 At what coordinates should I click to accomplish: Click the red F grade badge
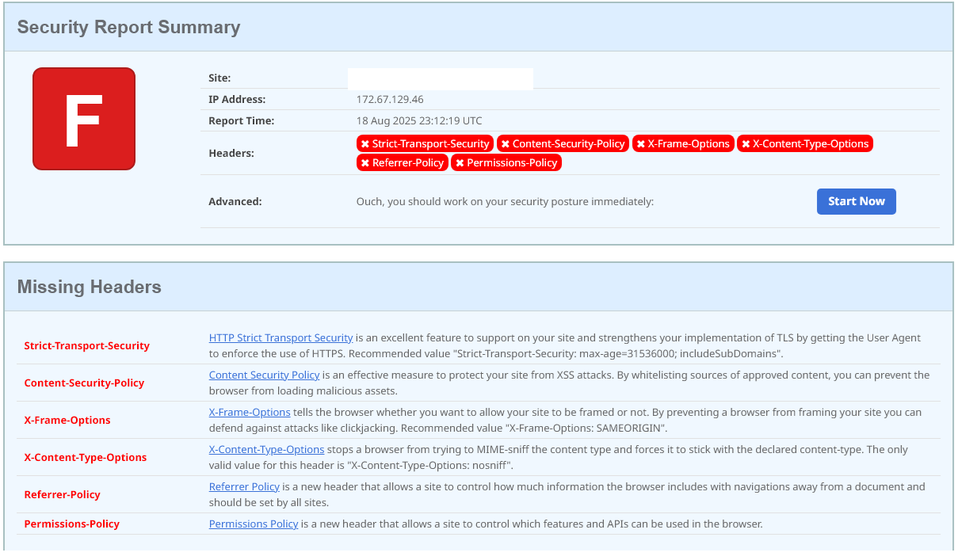pyautogui.click(x=84, y=119)
